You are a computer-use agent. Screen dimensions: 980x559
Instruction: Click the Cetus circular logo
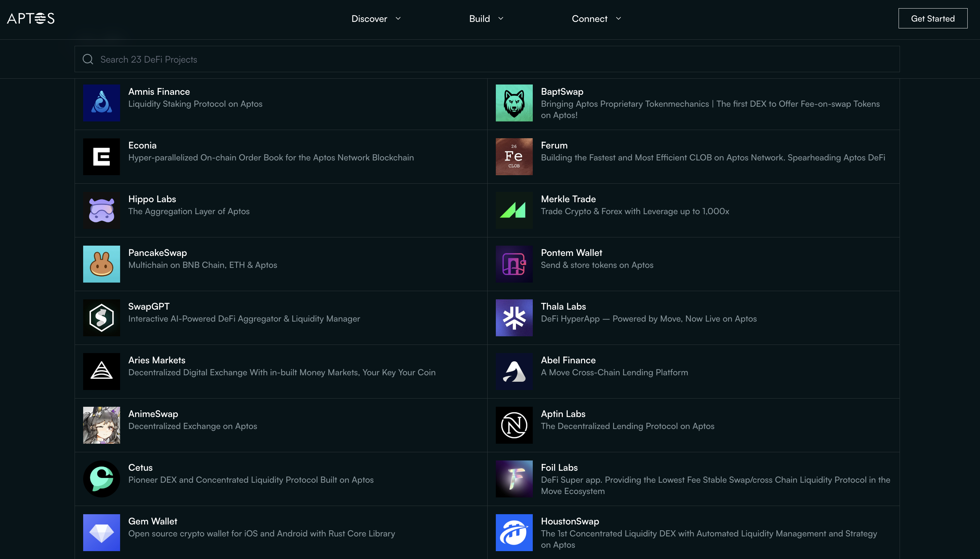click(101, 479)
